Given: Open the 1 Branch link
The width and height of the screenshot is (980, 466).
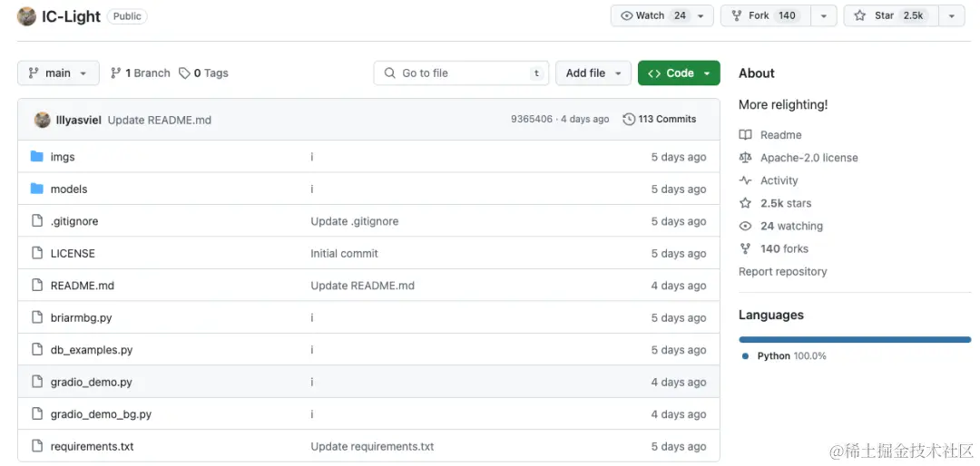Looking at the screenshot, I should click(x=140, y=73).
